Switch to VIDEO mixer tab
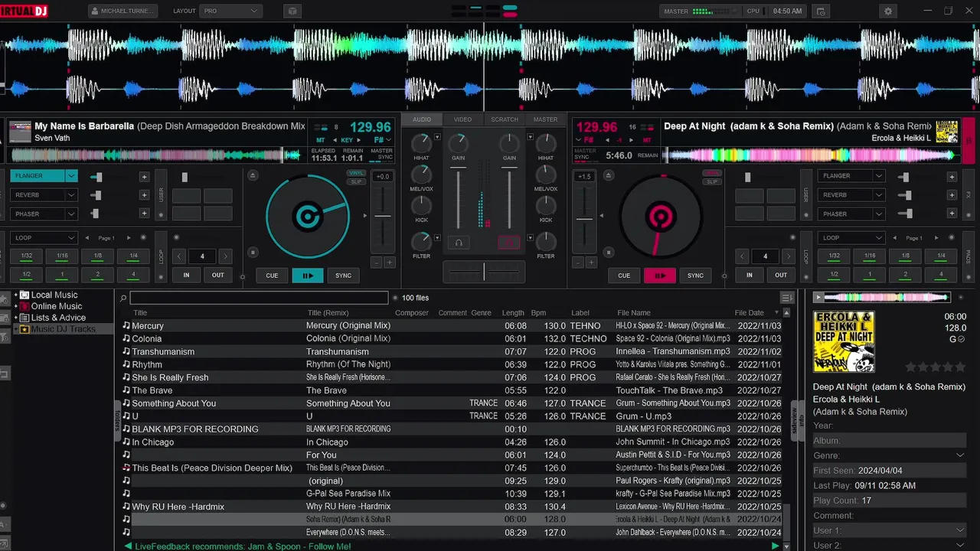Viewport: 980px width, 551px height. (x=462, y=119)
